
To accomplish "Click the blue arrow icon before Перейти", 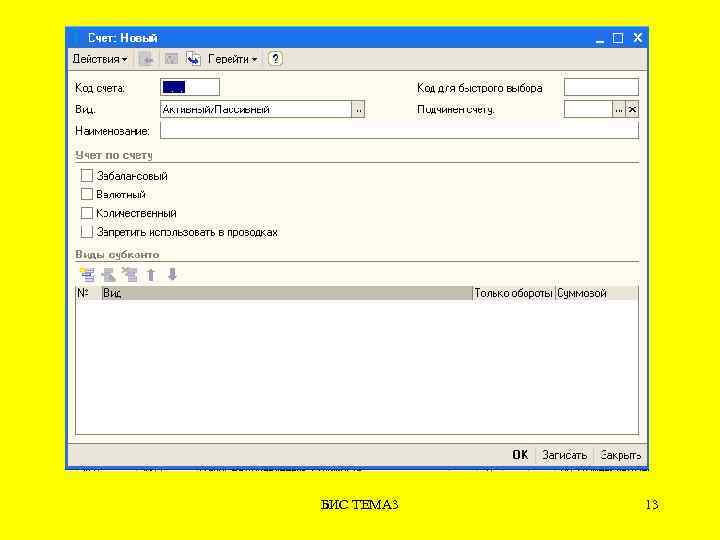I will coord(193,59).
